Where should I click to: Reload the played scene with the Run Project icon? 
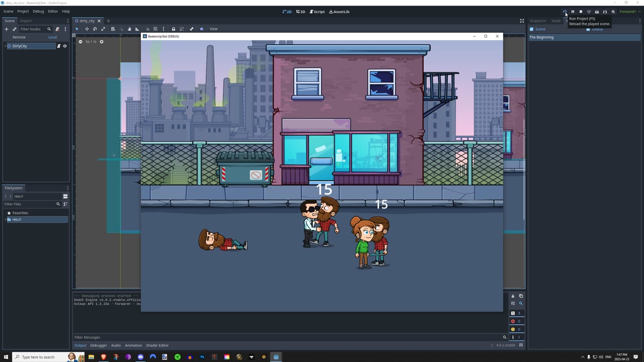pos(565,12)
